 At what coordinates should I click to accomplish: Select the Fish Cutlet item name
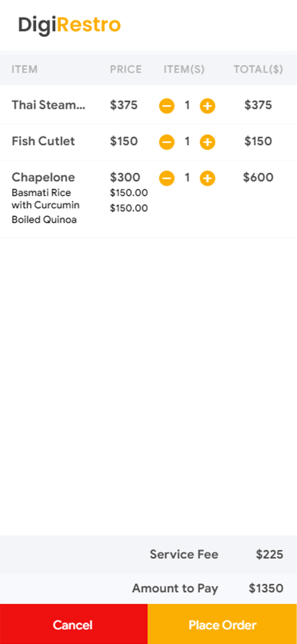point(43,141)
